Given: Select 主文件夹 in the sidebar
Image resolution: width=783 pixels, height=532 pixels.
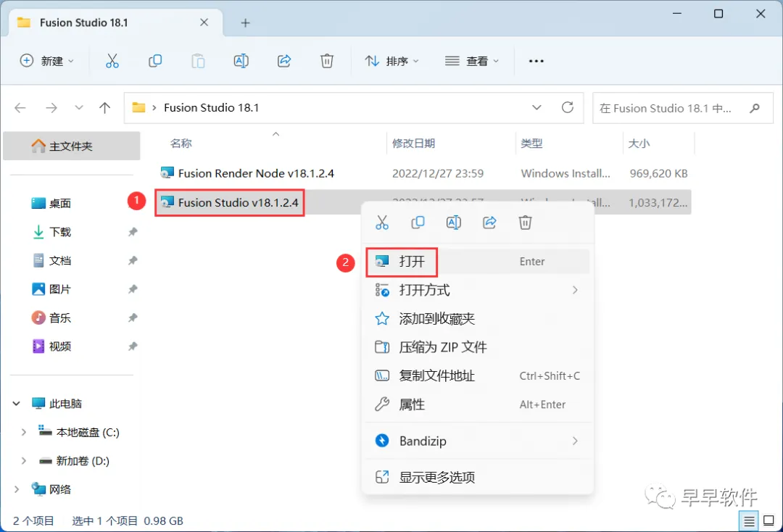Looking at the screenshot, I should 71,146.
